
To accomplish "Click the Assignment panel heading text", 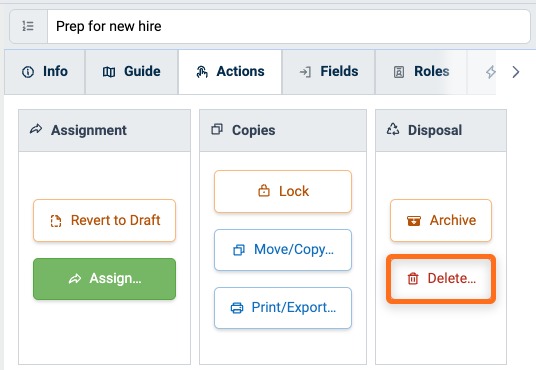I will (89, 130).
